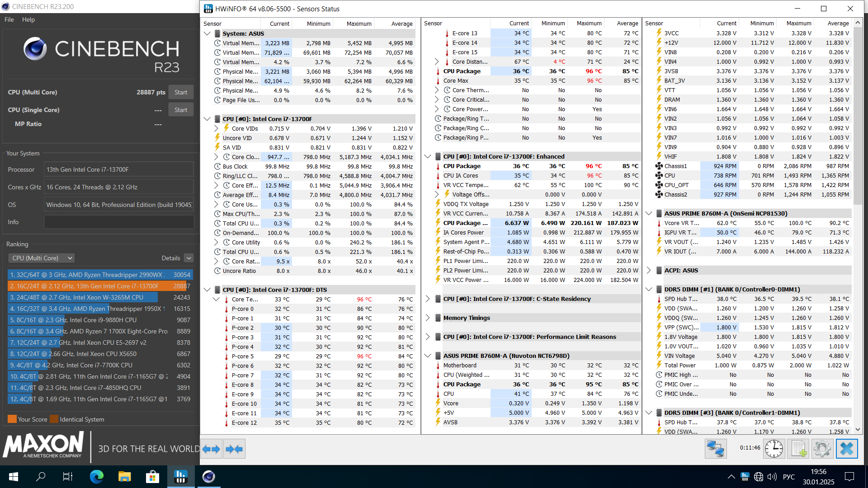The width and height of the screenshot is (868, 488).
Task: Open the Help menu in Cinebench
Action: coord(28,19)
